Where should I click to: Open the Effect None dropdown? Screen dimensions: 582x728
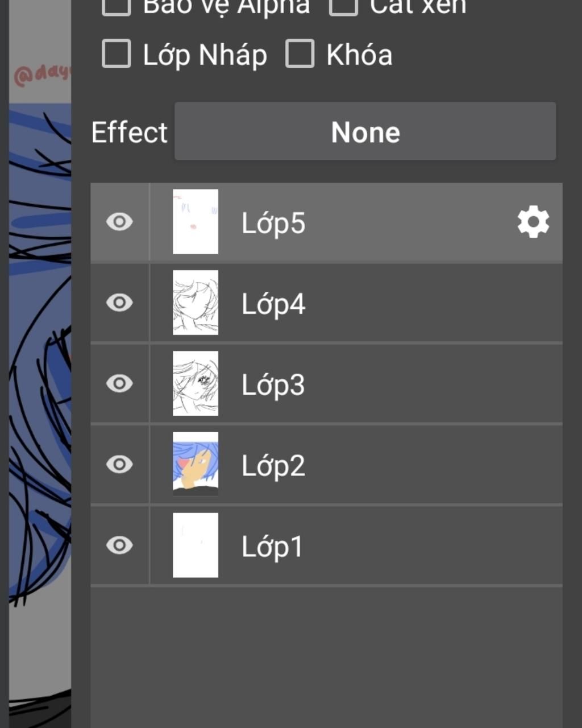coord(365,131)
